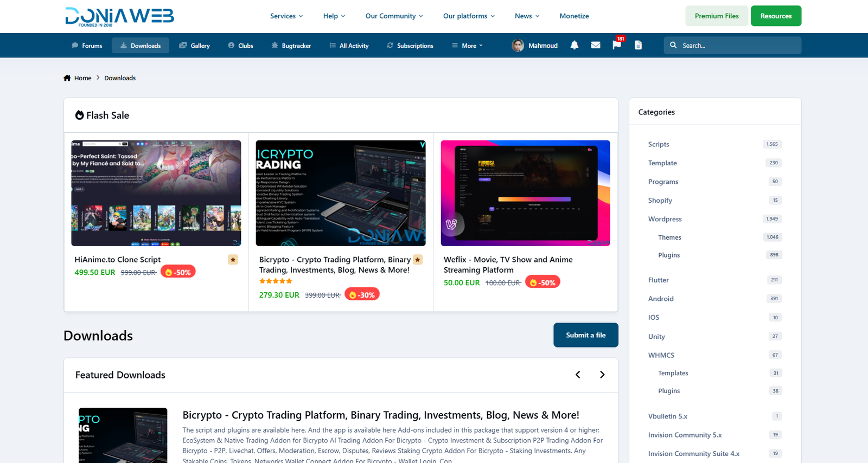Open the messages envelope icon

click(x=596, y=46)
